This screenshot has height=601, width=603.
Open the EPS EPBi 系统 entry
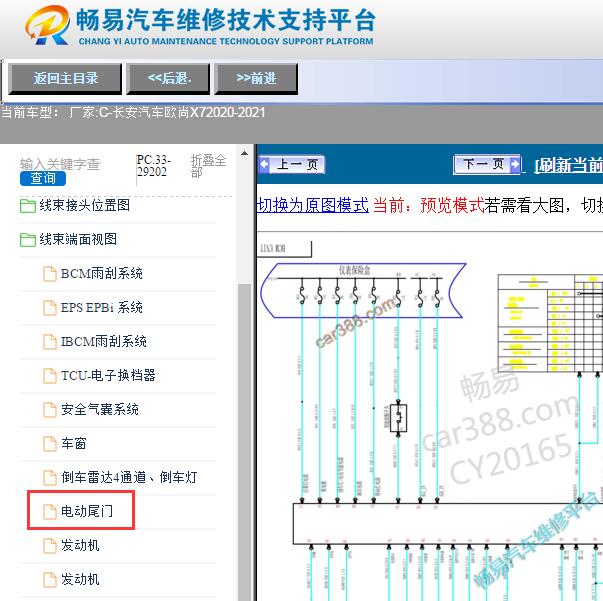click(102, 307)
